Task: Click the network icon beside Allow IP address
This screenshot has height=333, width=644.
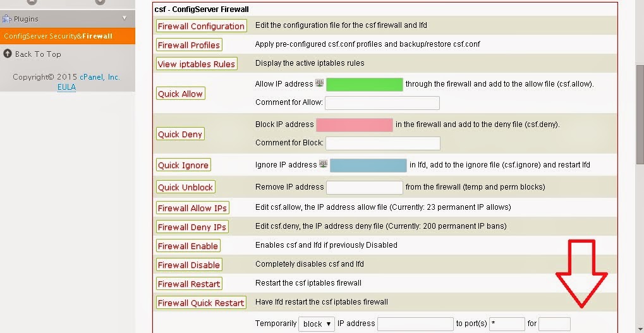Action: [320, 83]
